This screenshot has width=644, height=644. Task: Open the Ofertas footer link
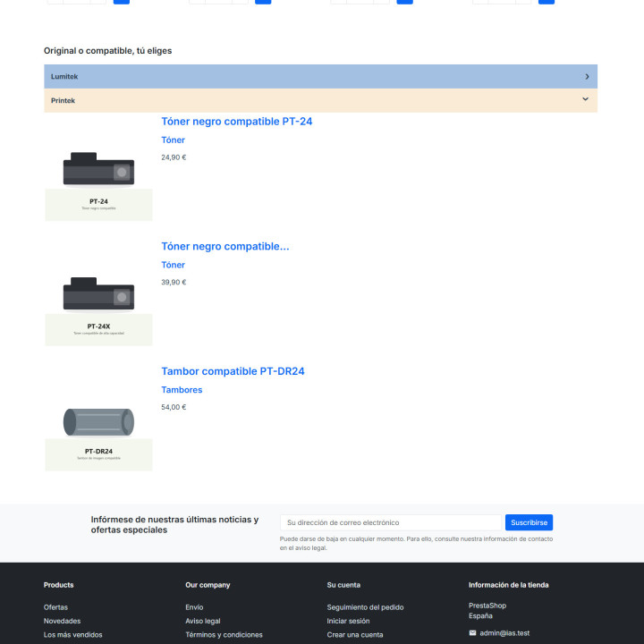click(55, 607)
